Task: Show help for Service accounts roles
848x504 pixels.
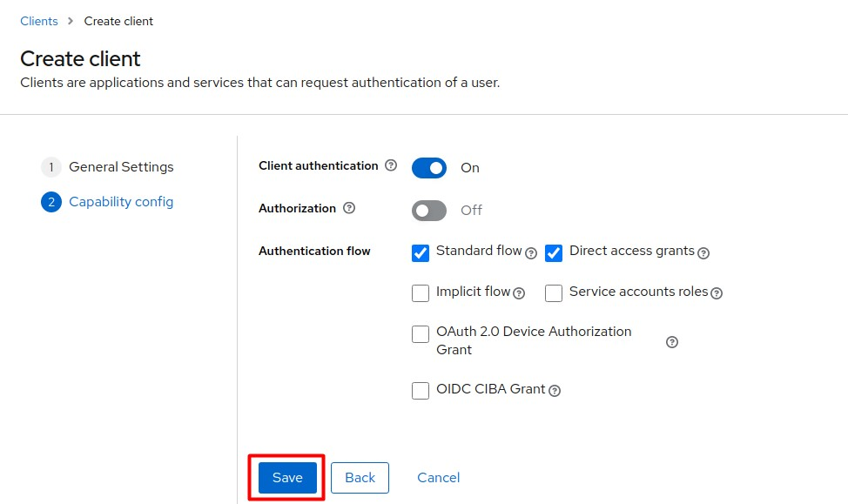Action: click(x=717, y=293)
